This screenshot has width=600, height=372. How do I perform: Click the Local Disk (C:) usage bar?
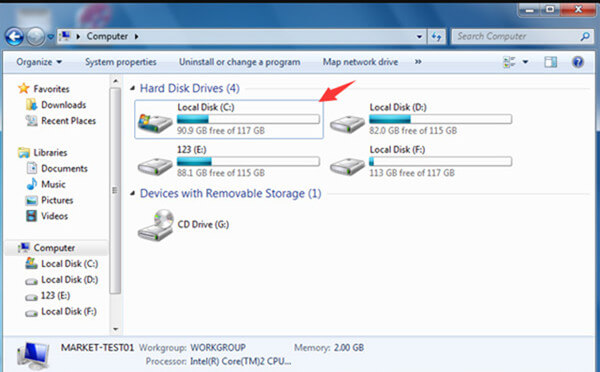pos(248,119)
